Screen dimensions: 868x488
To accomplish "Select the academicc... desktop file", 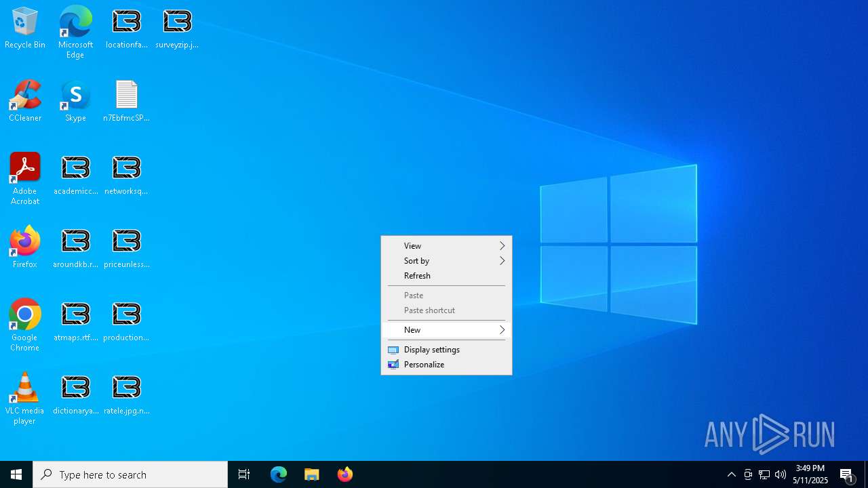I will pos(75,176).
